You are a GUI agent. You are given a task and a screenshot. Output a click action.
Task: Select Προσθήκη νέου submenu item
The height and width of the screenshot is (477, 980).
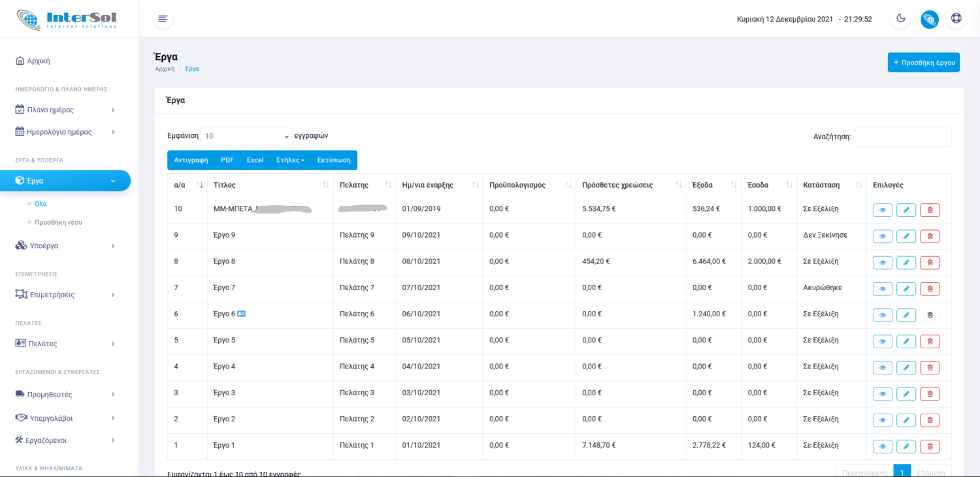click(x=58, y=222)
